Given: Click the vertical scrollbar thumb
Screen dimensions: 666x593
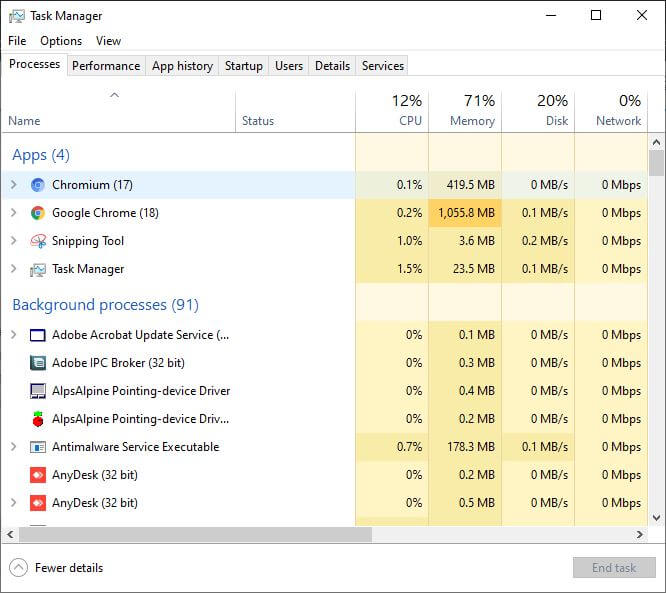Looking at the screenshot, I should pos(656,164).
